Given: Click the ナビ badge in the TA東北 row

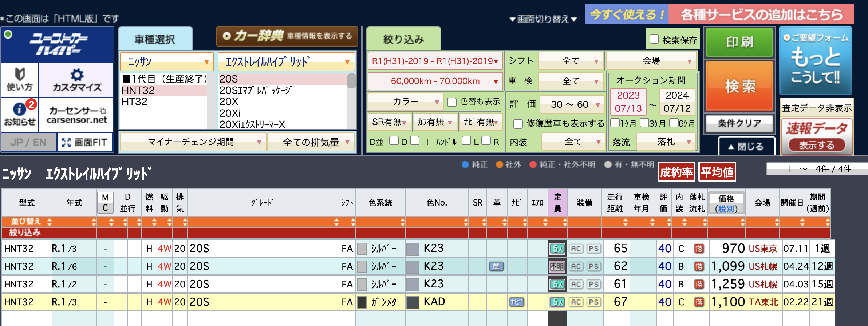Looking at the screenshot, I should [517, 302].
